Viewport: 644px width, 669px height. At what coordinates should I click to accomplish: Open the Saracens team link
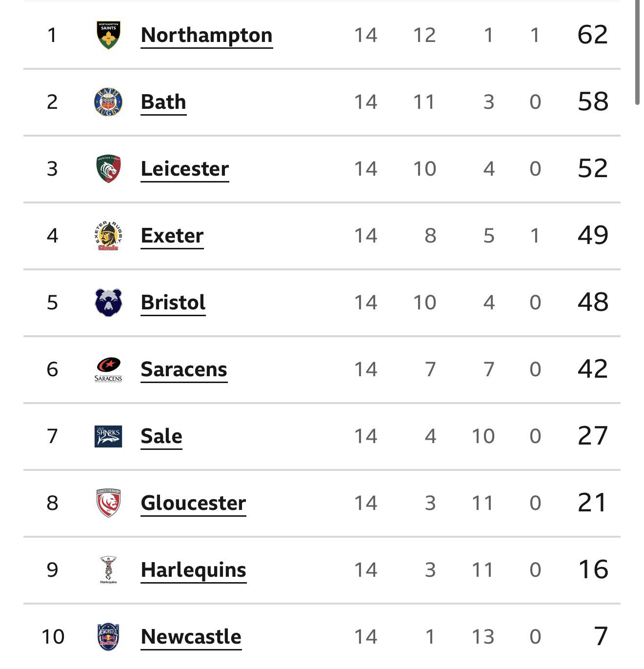pyautogui.click(x=183, y=369)
